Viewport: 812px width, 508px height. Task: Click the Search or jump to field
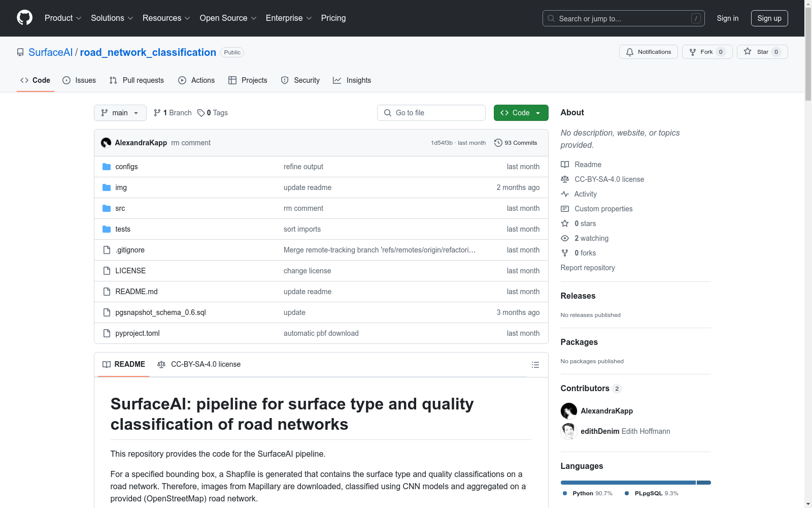tap(624, 18)
